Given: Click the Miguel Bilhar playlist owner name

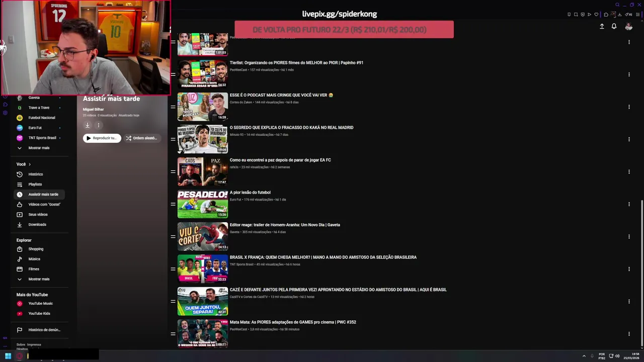Looking at the screenshot, I should point(93,109).
